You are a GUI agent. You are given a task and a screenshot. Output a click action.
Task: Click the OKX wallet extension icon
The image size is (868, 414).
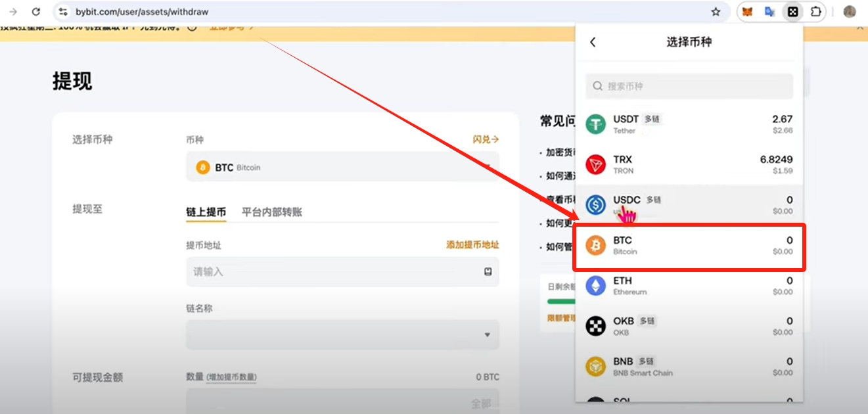pos(792,12)
